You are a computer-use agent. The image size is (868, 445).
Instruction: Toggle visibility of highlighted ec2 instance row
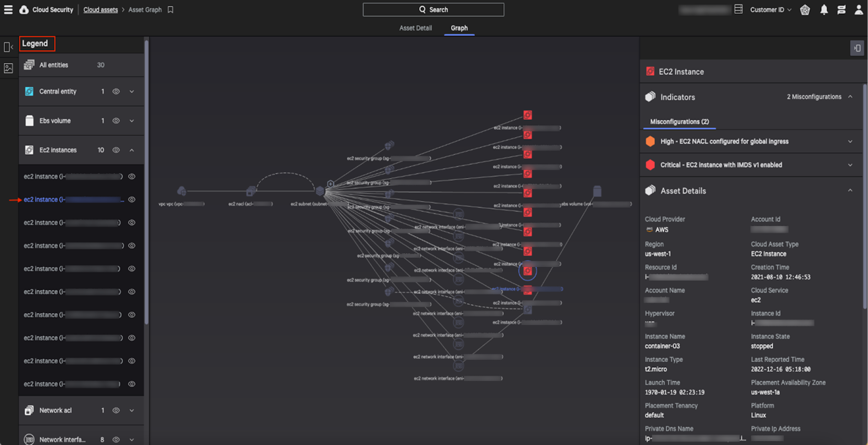tap(132, 200)
